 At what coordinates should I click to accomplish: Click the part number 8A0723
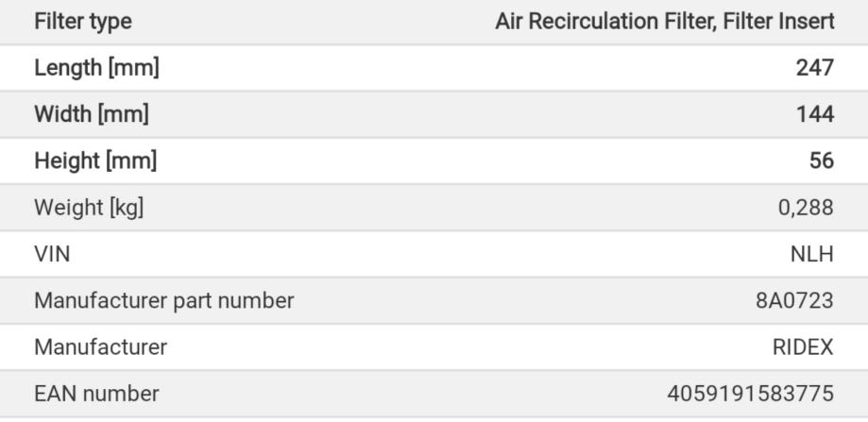(795, 301)
